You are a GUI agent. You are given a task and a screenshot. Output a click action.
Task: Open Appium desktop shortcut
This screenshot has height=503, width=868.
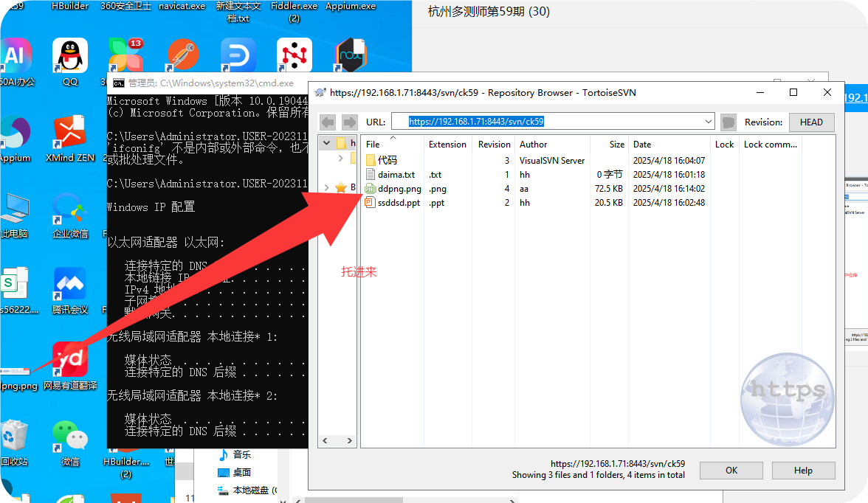pos(15,139)
